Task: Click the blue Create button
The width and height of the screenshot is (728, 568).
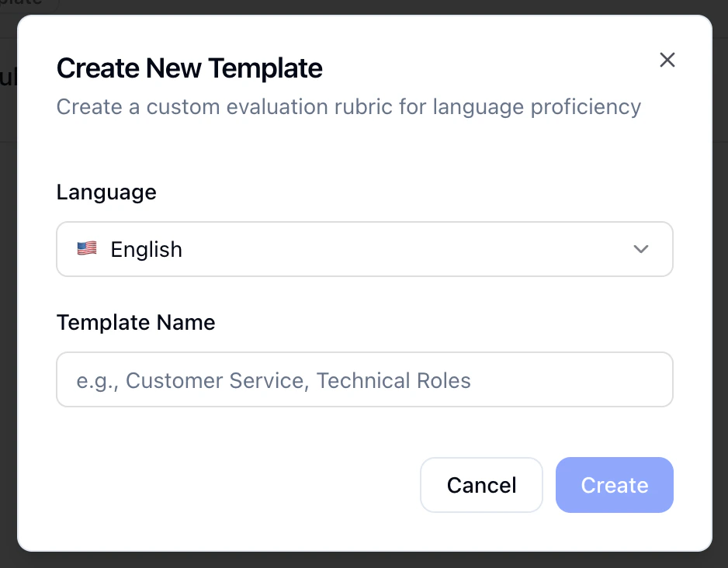Action: (x=614, y=485)
